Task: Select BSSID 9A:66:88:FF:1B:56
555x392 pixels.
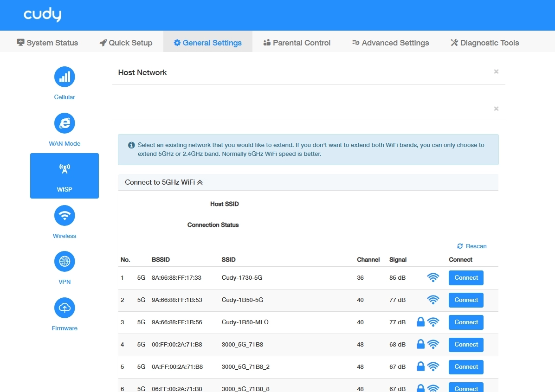Action: tap(177, 322)
